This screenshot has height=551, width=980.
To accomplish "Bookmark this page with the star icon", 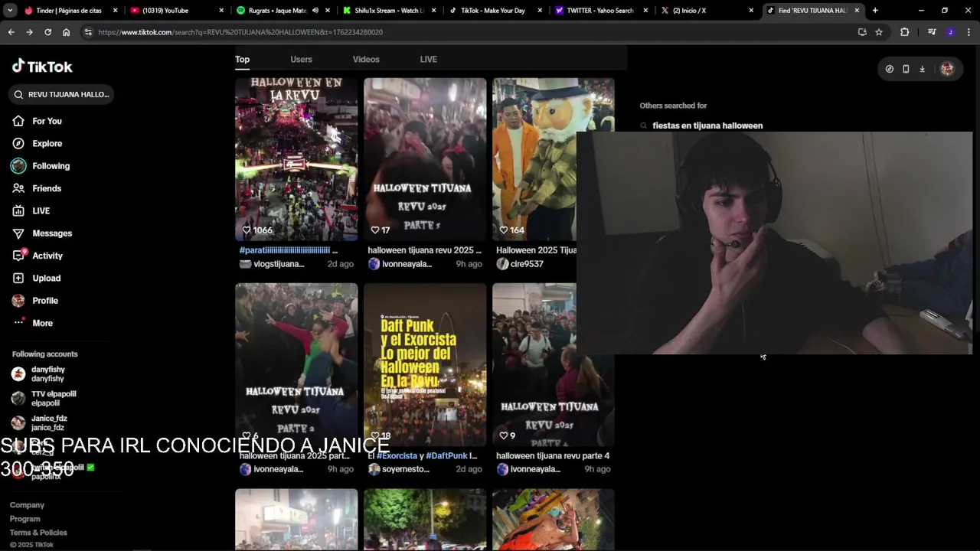I will (x=879, y=32).
